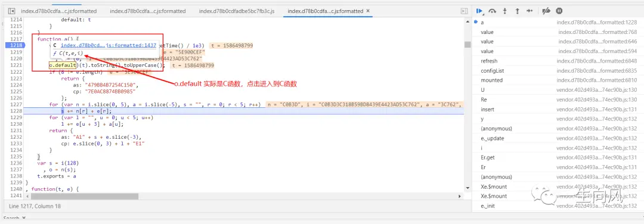Resume script execution

479,11
